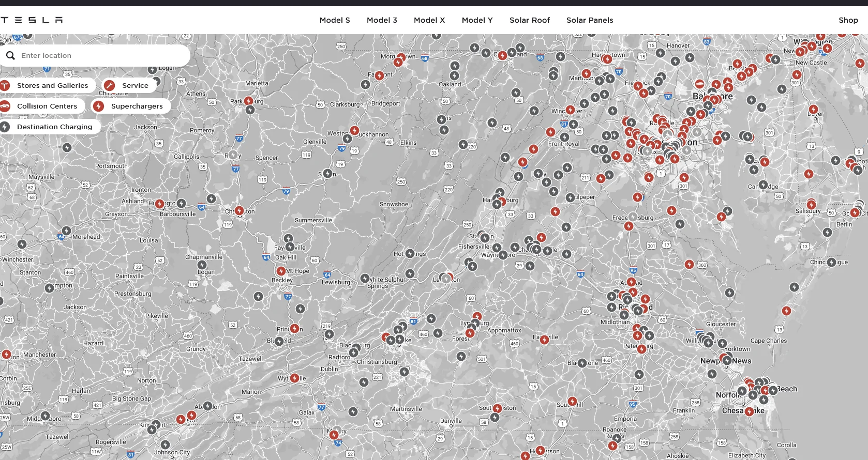Open the Solar Roof menu item
Image resolution: width=868 pixels, height=460 pixels.
pyautogui.click(x=530, y=20)
